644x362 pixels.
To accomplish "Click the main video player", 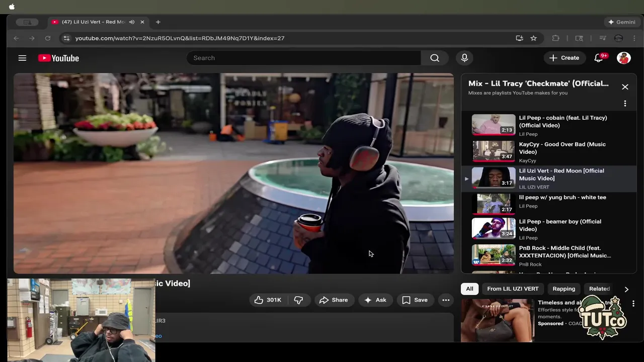I will [x=233, y=173].
